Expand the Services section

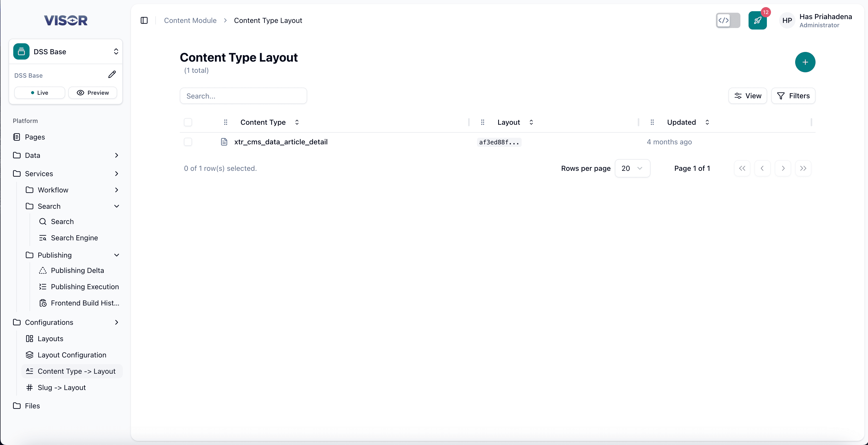[x=66, y=174]
